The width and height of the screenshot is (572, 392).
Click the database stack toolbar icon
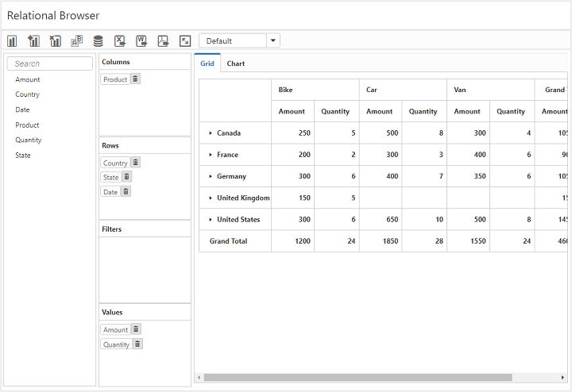click(98, 40)
